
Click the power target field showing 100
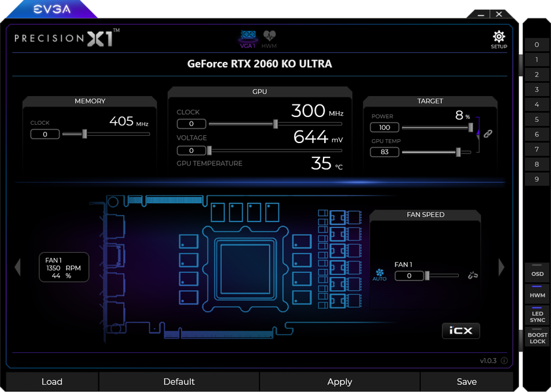(384, 127)
